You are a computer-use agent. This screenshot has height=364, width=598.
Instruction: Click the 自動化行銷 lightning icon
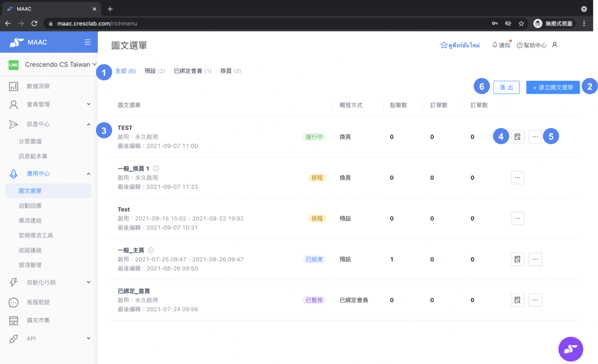(x=13, y=283)
